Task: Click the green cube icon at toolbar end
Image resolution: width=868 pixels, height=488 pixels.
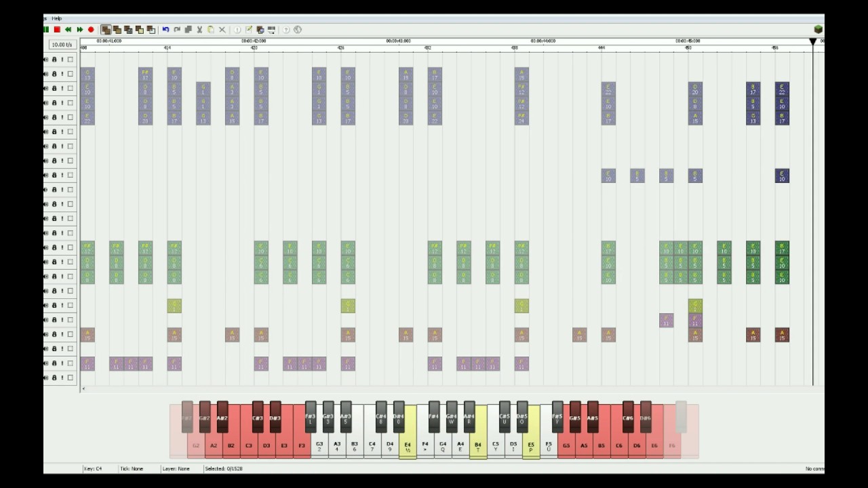Action: pos(818,29)
